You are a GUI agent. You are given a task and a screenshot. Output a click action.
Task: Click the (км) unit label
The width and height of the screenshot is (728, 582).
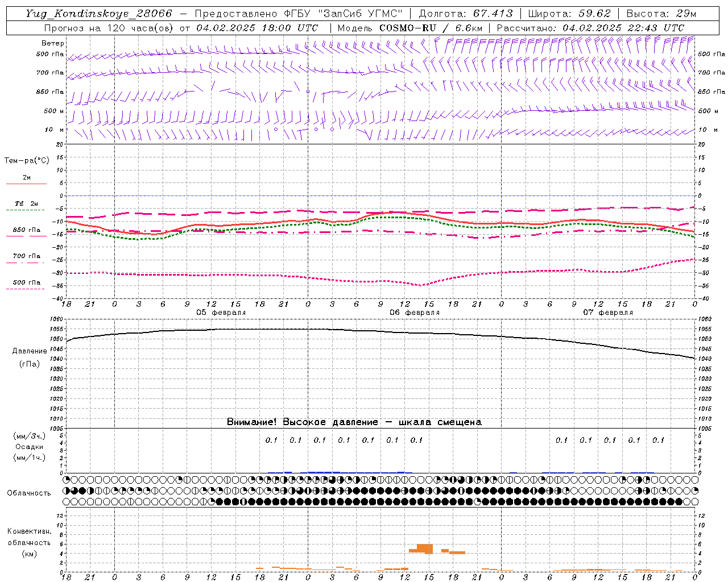tap(29, 554)
